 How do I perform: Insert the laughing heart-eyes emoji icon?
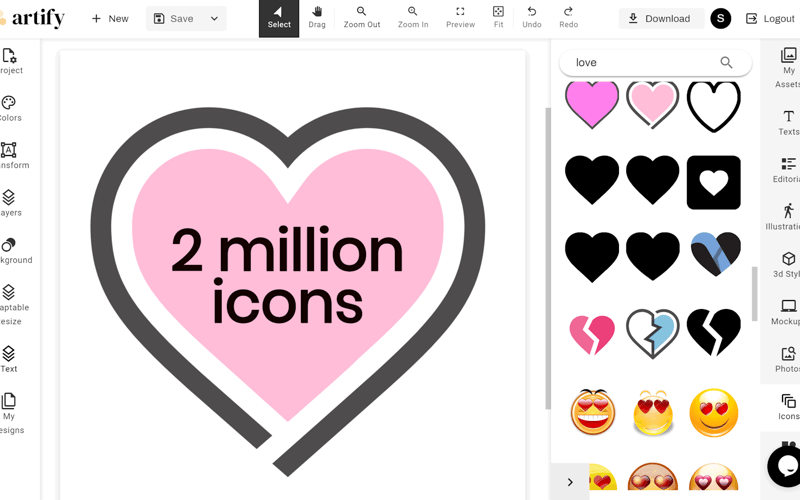592,412
